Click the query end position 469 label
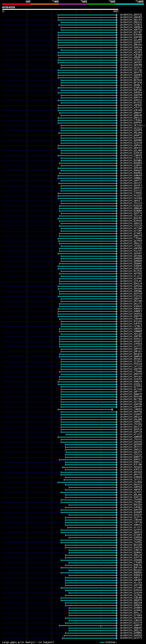The image size is (146, 644). 115,11
